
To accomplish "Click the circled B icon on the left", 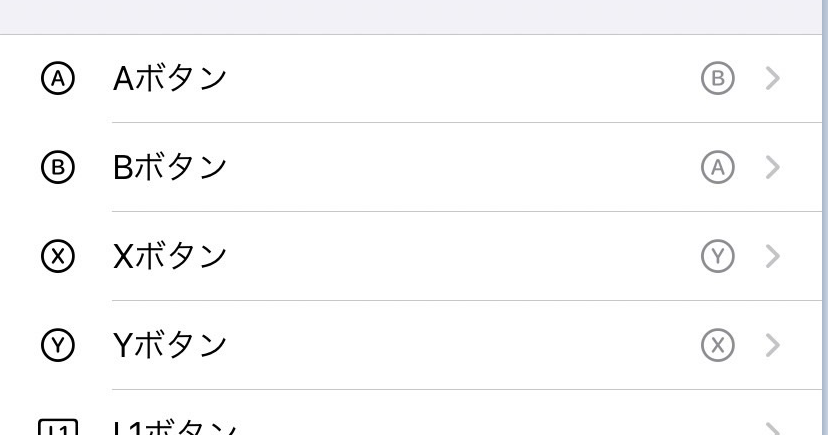I will click(x=58, y=167).
